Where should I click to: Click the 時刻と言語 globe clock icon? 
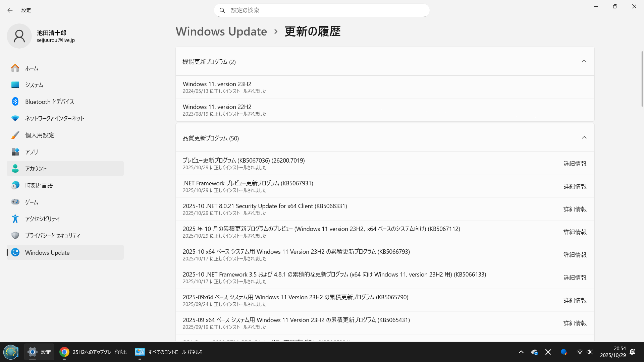15,185
